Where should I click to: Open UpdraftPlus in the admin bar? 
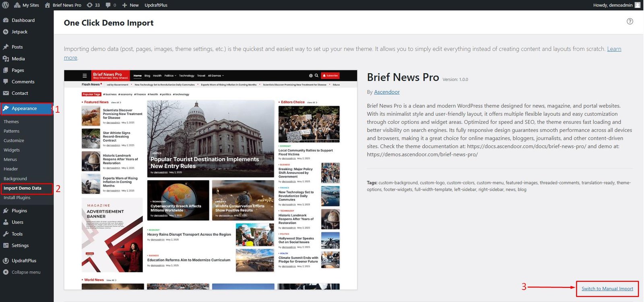point(156,5)
